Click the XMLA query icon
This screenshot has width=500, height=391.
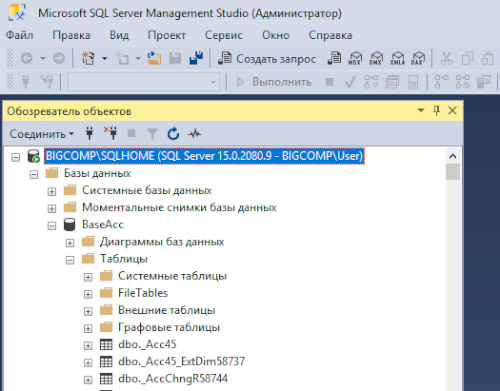(398, 59)
